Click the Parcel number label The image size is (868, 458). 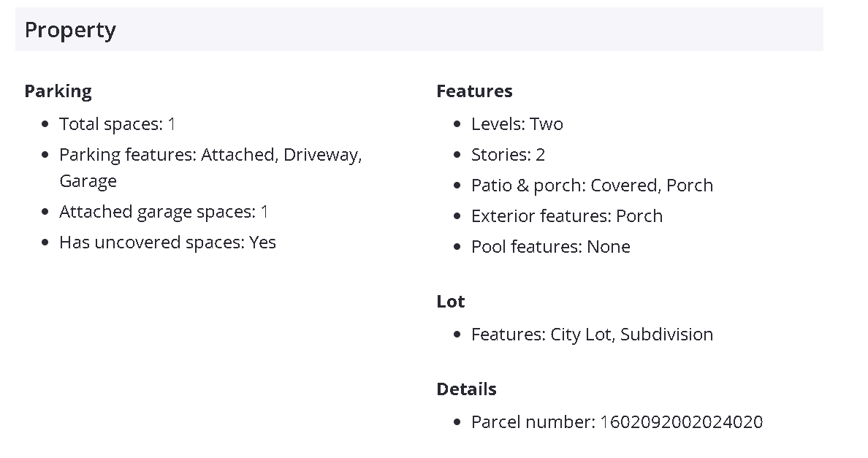pyautogui.click(x=533, y=422)
